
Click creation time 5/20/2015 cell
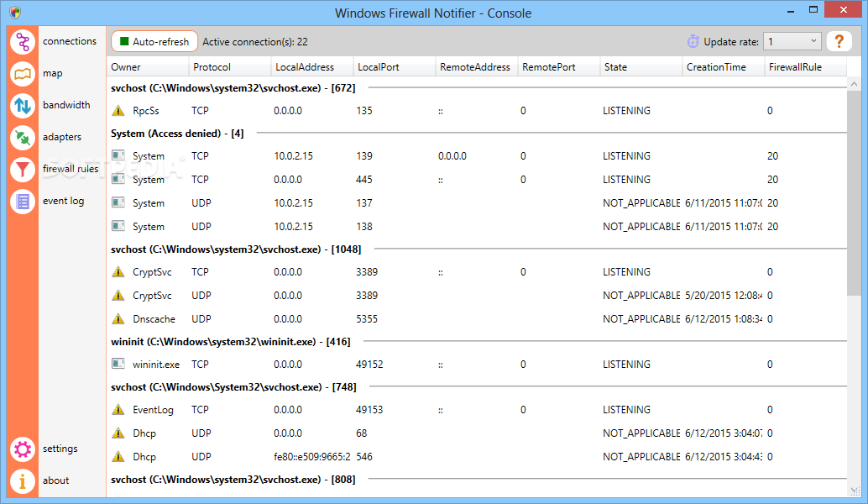pyautogui.click(x=724, y=296)
